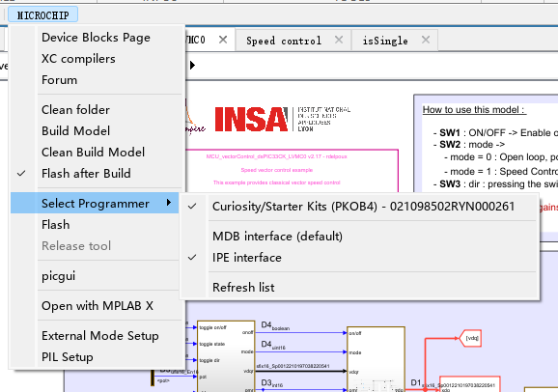Select the [vdq] goto block
Screen dimensions: 558x392
pos(470,338)
